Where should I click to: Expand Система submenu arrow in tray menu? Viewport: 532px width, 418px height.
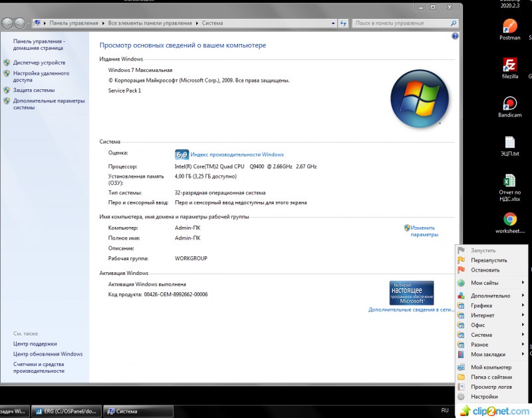(x=523, y=335)
